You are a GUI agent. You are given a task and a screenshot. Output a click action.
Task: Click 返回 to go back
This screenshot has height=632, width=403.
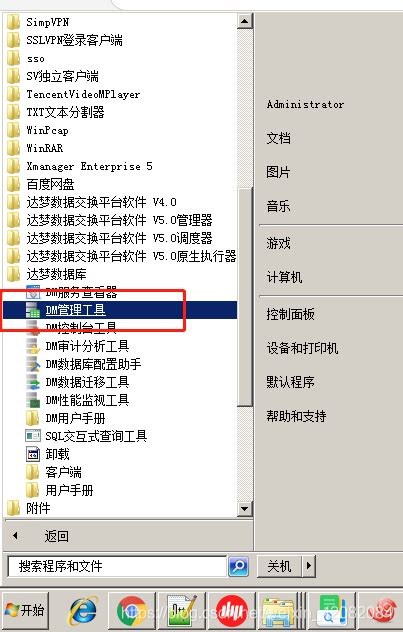(56, 536)
